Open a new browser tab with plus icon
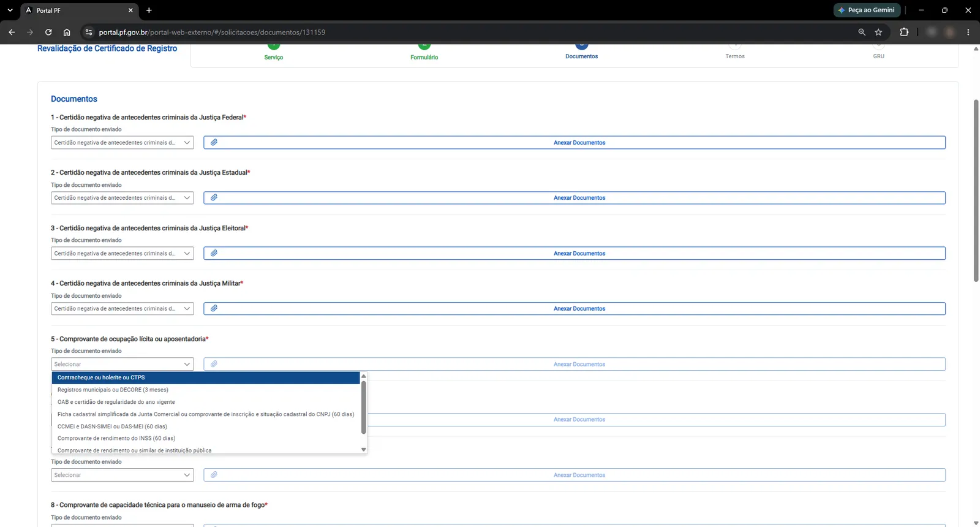Image resolution: width=980 pixels, height=527 pixels. tap(149, 10)
